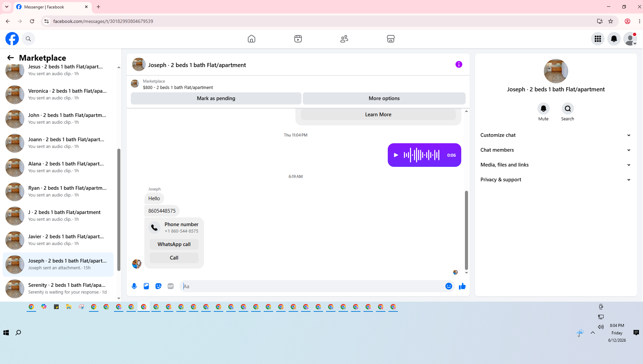This screenshot has width=643, height=364.
Task: Open the GIF picker icon
Action: [171, 286]
